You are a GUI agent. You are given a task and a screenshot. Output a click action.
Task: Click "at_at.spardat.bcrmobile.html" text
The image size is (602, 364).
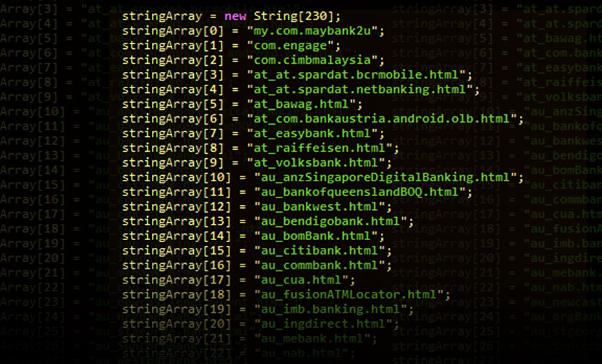click(356, 75)
